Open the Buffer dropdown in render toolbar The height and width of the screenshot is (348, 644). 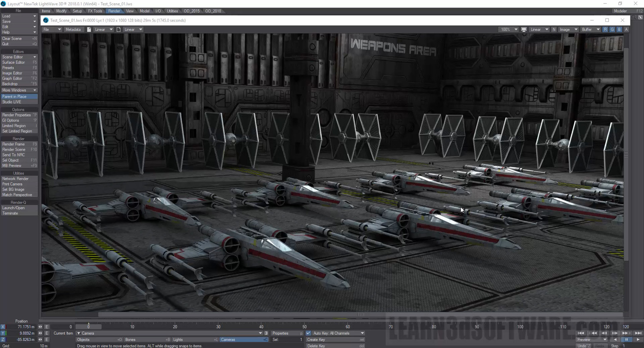pos(591,29)
